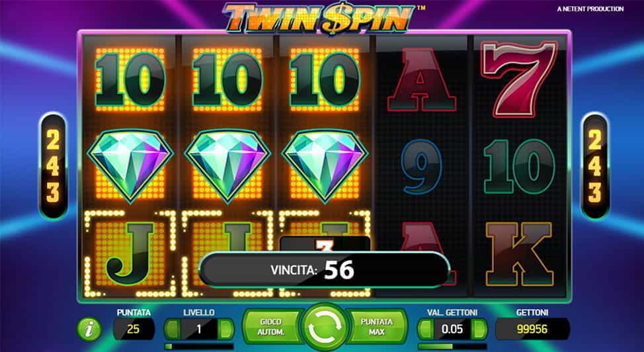Click the left 243 ways indicator
The image size is (644, 352).
point(53,166)
